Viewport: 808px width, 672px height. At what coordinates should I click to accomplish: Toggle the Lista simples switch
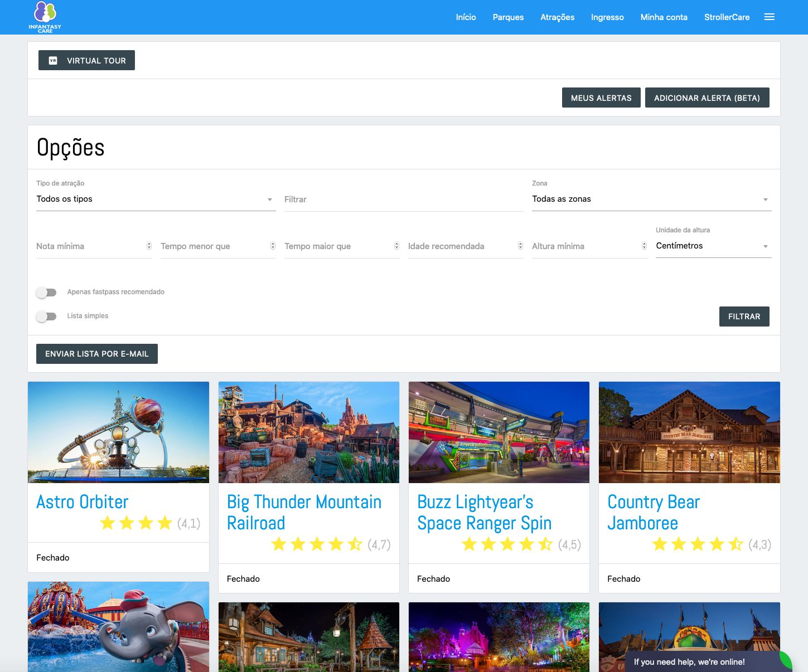coord(47,316)
